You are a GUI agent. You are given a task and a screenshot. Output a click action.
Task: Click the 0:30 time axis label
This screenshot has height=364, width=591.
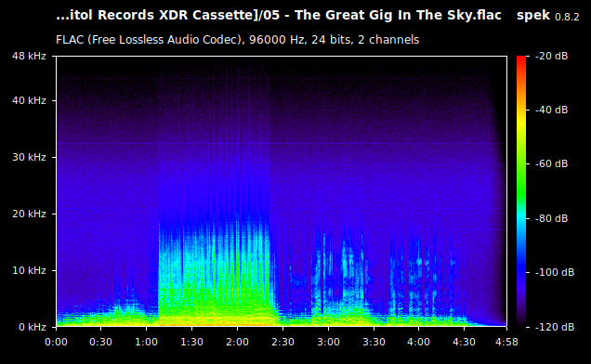[x=100, y=342]
